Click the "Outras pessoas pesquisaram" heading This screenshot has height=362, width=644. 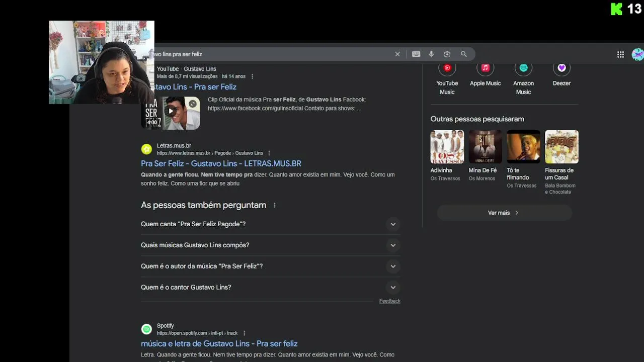[x=477, y=119]
